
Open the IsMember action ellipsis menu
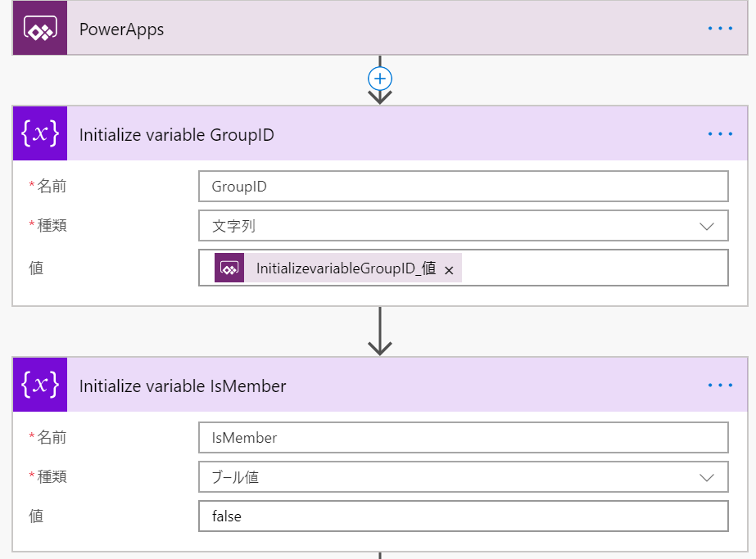[720, 385]
